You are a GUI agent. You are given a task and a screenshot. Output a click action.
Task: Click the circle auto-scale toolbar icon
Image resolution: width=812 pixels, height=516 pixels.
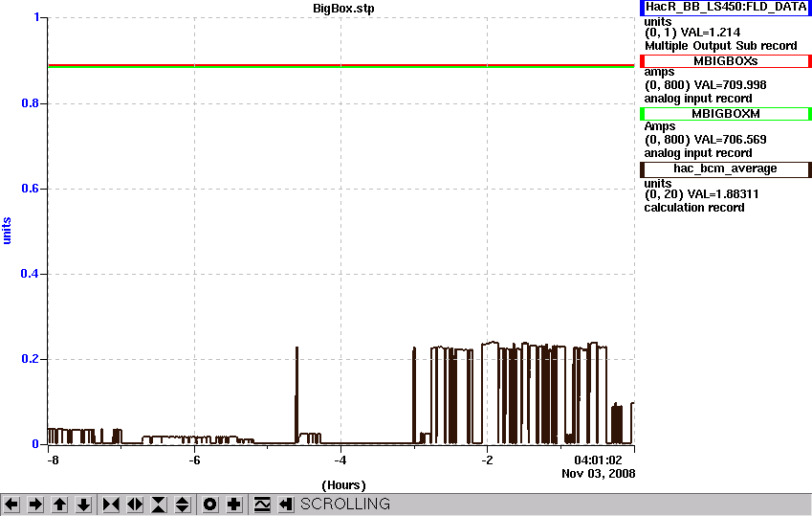pos(209,505)
